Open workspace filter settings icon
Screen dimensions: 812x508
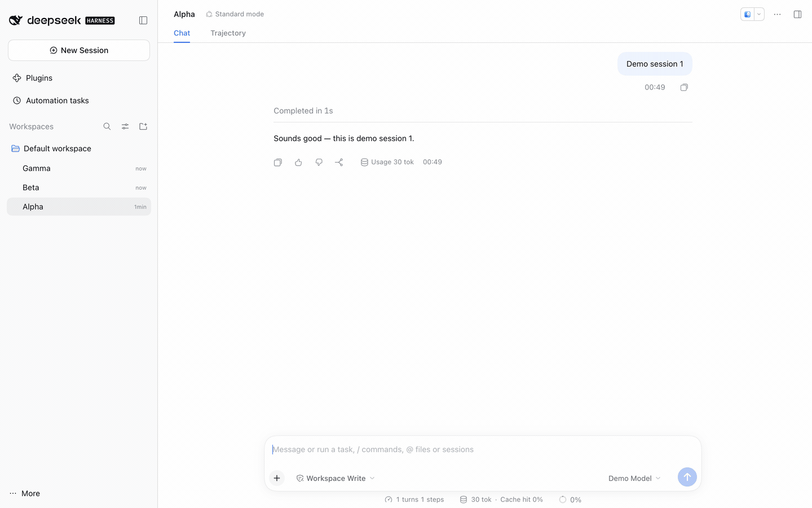(125, 126)
